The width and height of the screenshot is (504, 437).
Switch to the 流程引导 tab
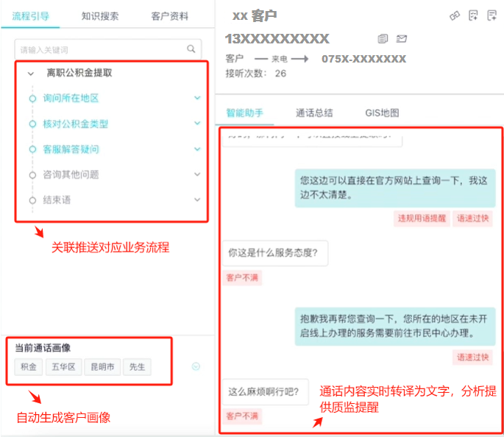31,15
